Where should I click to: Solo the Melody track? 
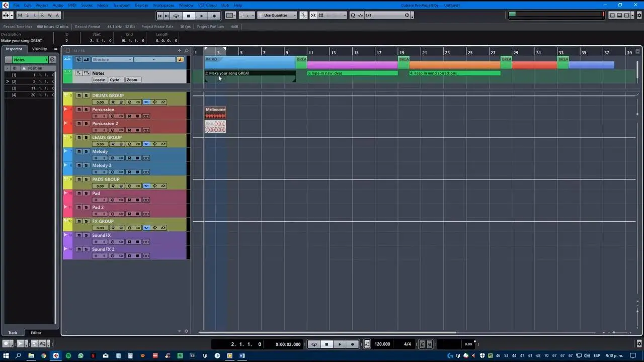click(86, 151)
